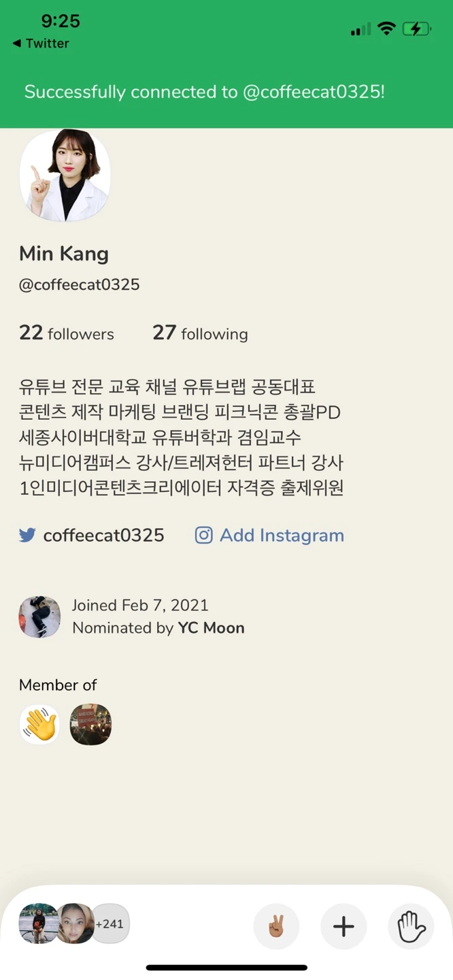
Task: Tap the Instagram camera icon
Action: pos(204,536)
